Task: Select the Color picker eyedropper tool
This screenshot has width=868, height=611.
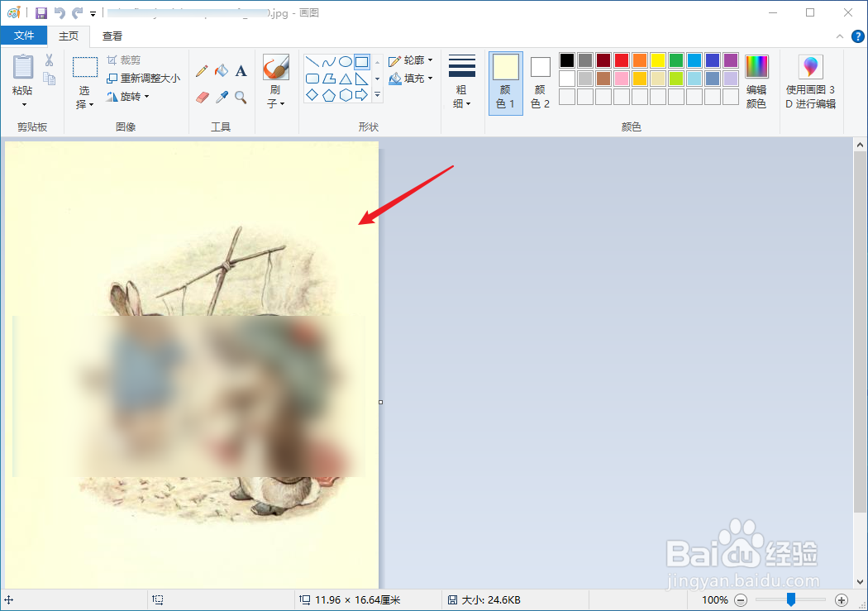Action: coord(222,97)
